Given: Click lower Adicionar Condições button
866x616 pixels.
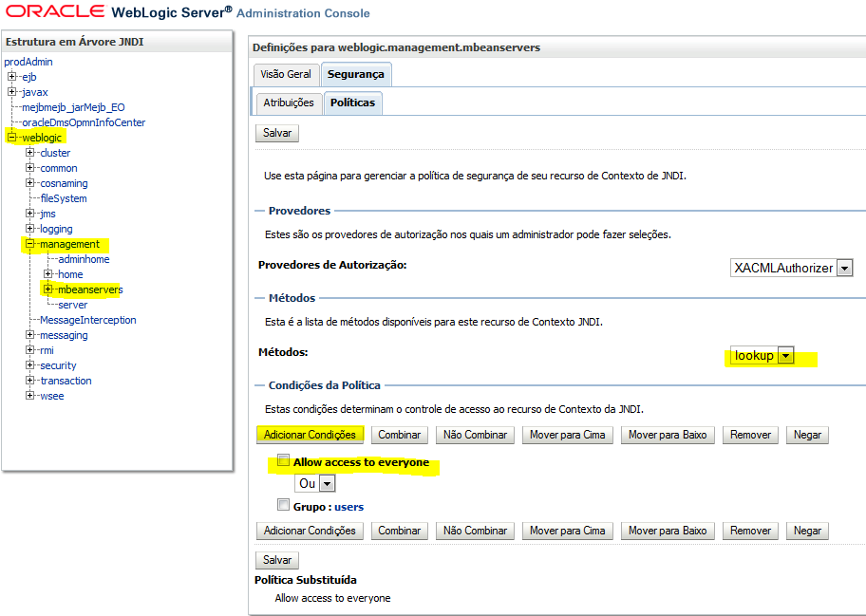Looking at the screenshot, I should (310, 531).
